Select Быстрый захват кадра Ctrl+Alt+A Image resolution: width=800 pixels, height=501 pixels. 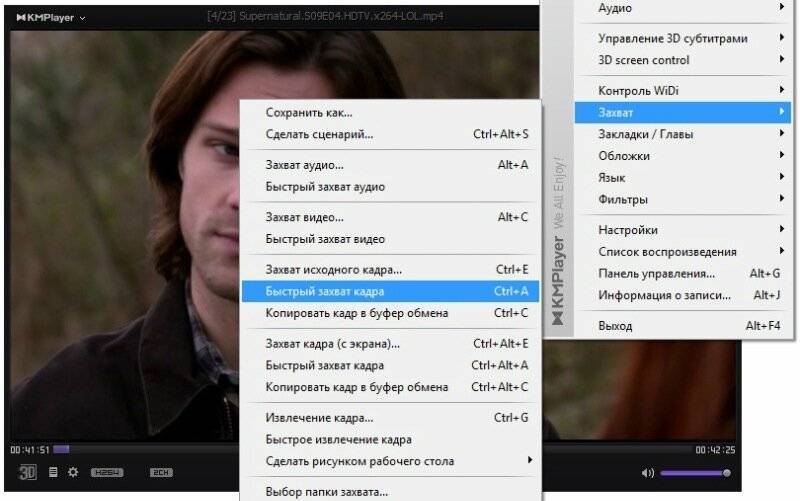point(391,366)
